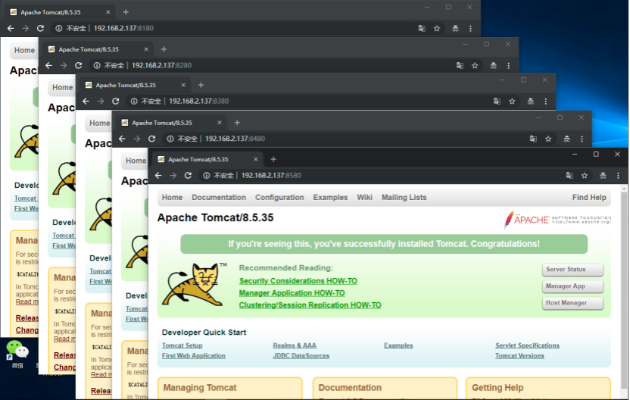Bookmark the page in the 8480 window

click(548, 139)
